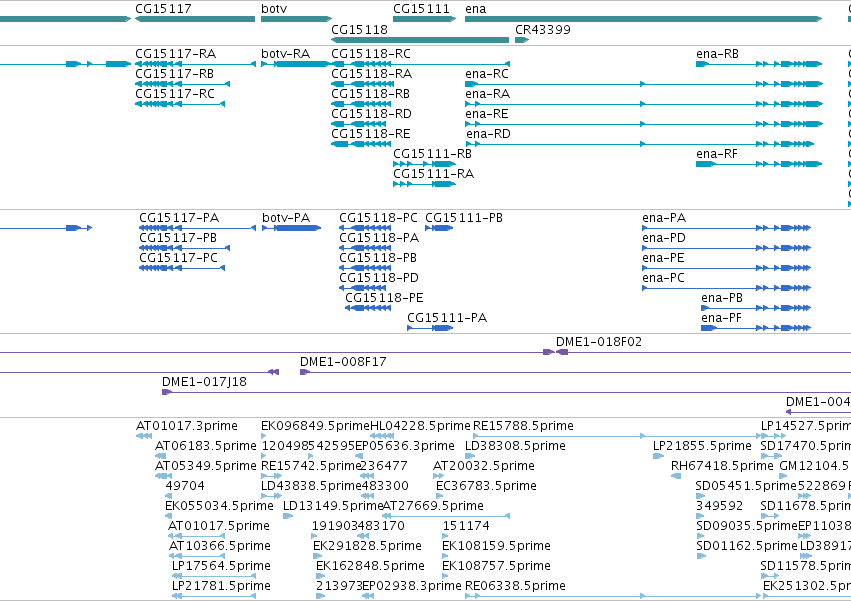
Task: Click the ena-RB transcript label
Action: (x=717, y=54)
